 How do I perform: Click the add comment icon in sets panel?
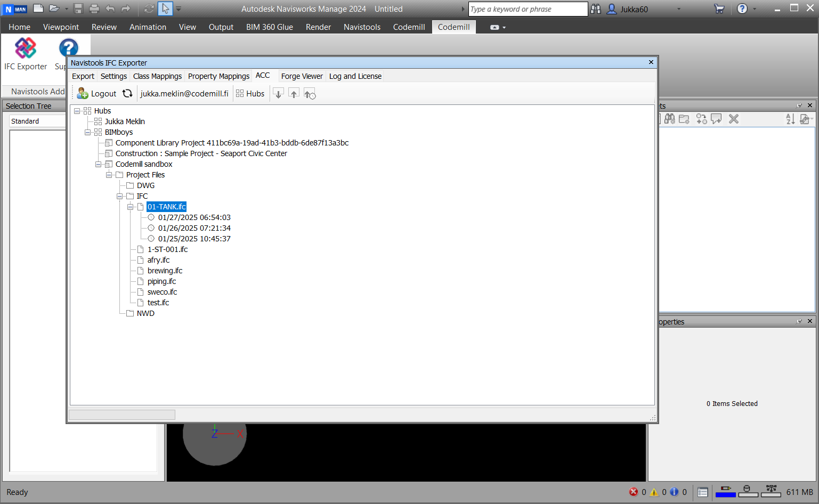click(x=716, y=119)
